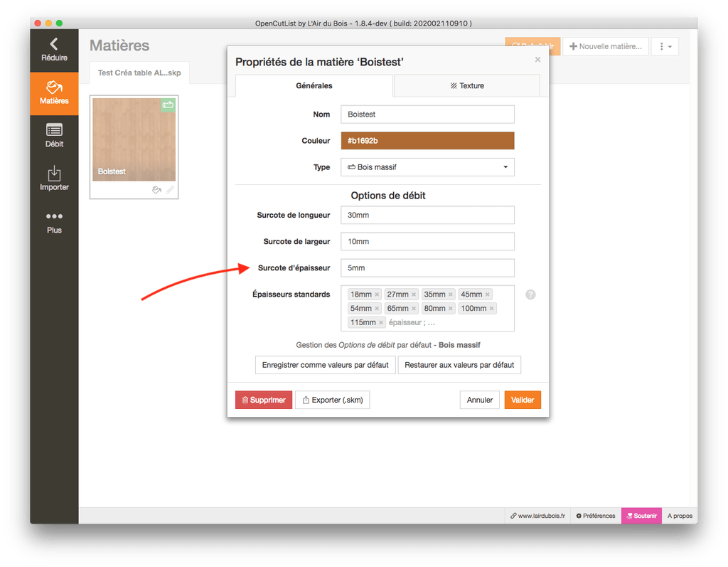
Task: Open the A propos link
Action: point(680,516)
